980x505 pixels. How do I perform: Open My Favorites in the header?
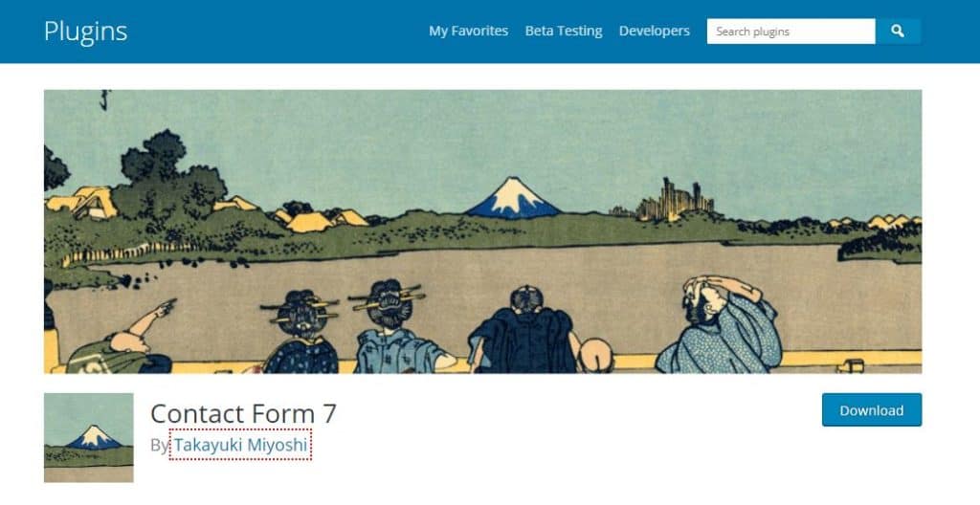[468, 32]
